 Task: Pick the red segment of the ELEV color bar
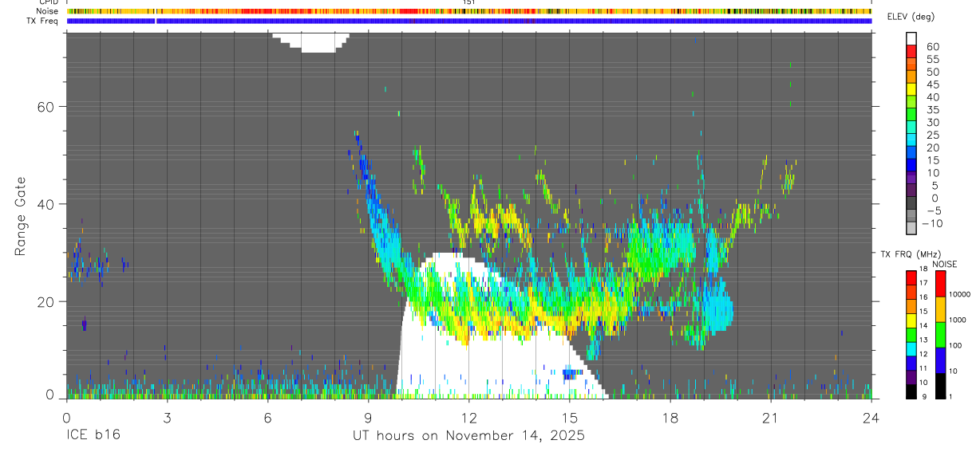coord(911,52)
